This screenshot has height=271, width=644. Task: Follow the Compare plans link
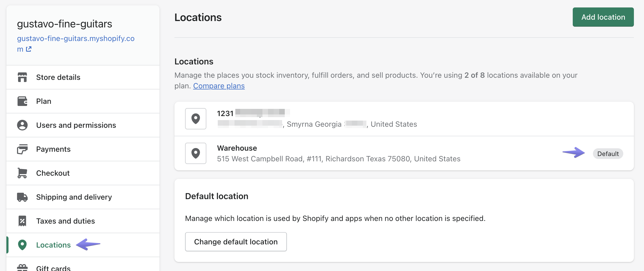coord(219,86)
